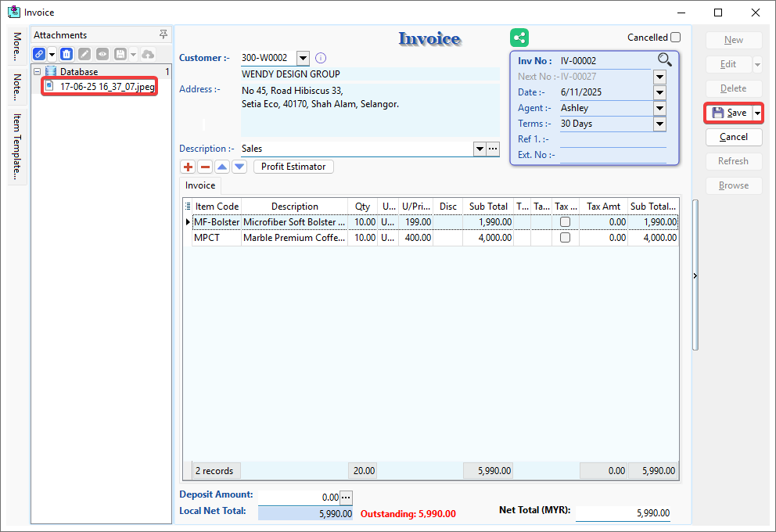Click the side panel expand arrow on right edge
The height and width of the screenshot is (532, 776).
point(695,275)
